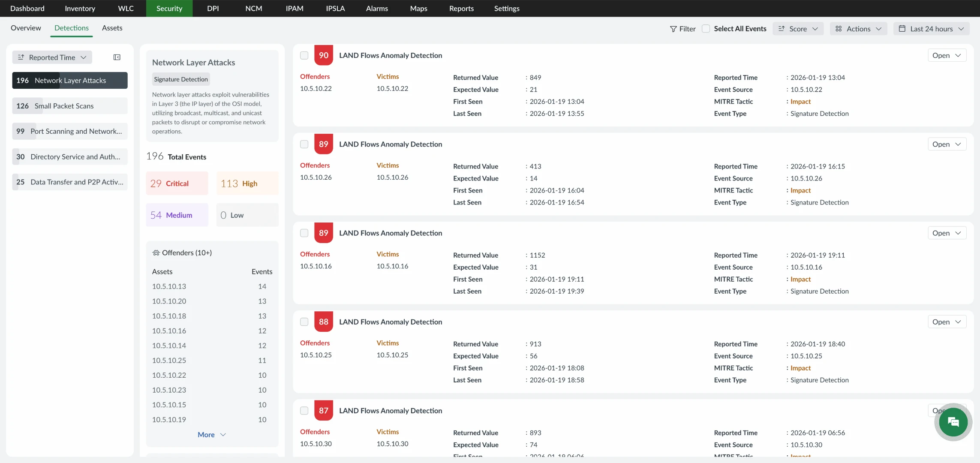Viewport: 980px width, 463px height.
Task: Click the Actions grid icon
Action: [839, 28]
